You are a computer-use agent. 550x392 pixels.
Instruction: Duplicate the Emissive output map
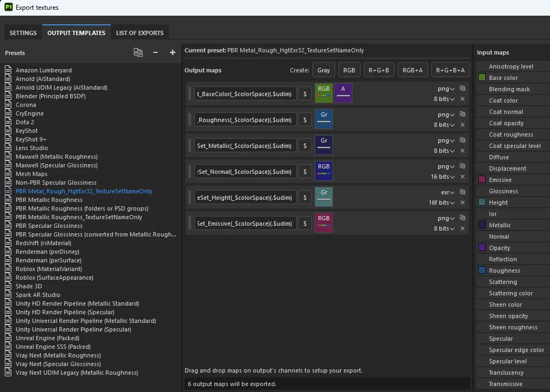pyautogui.click(x=463, y=218)
